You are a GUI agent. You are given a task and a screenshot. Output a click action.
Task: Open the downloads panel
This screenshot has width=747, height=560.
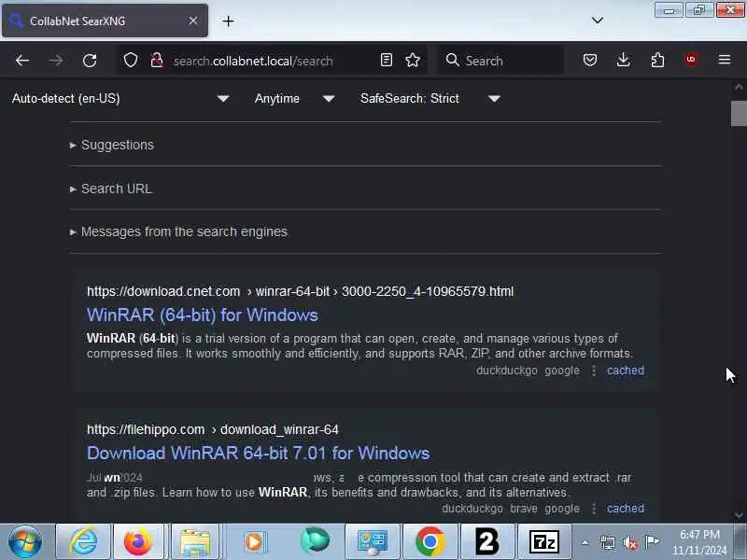(x=623, y=60)
